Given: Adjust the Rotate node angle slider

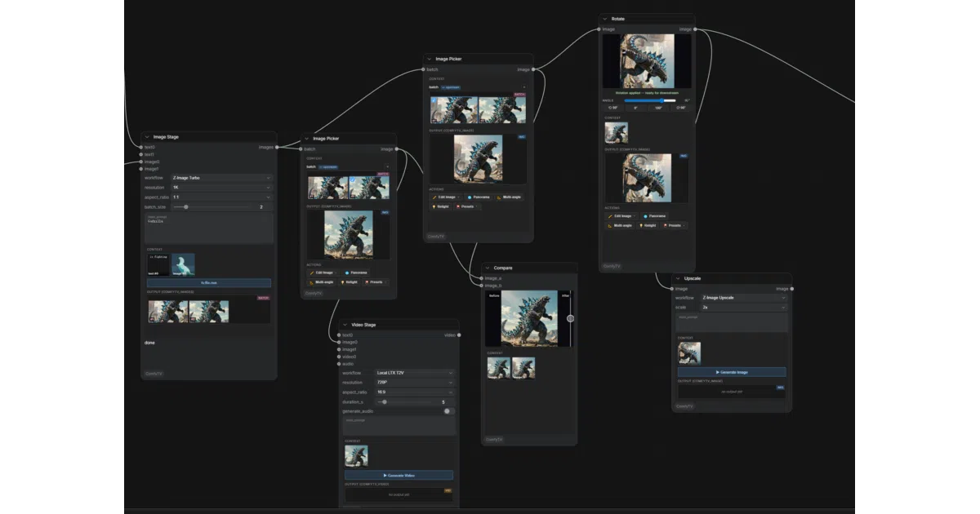Looking at the screenshot, I should click(x=650, y=100).
